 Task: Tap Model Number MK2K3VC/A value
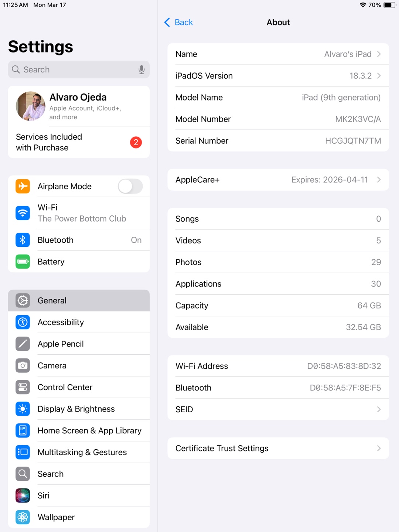tap(358, 119)
